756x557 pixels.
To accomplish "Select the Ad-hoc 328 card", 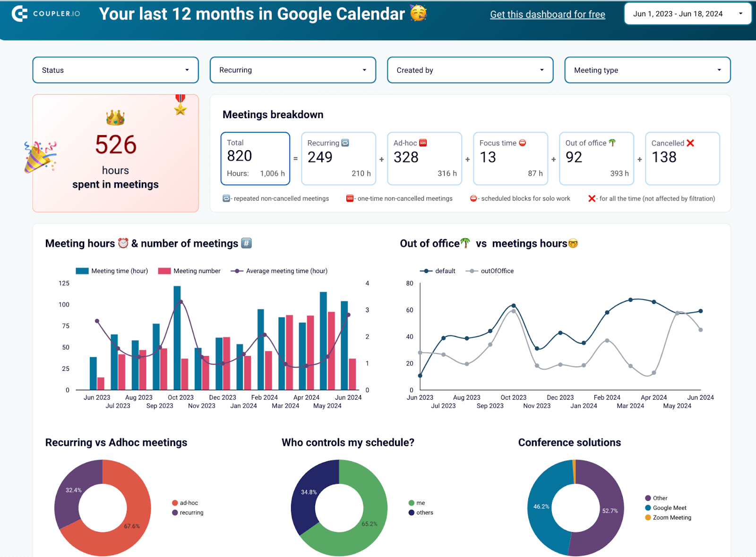I will pos(425,158).
